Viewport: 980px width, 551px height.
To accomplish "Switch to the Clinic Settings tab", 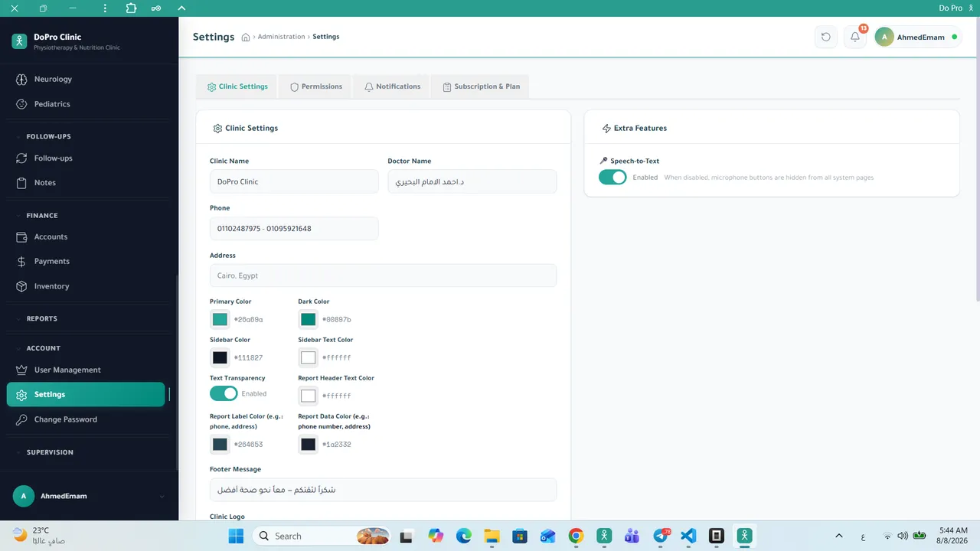I will [237, 86].
